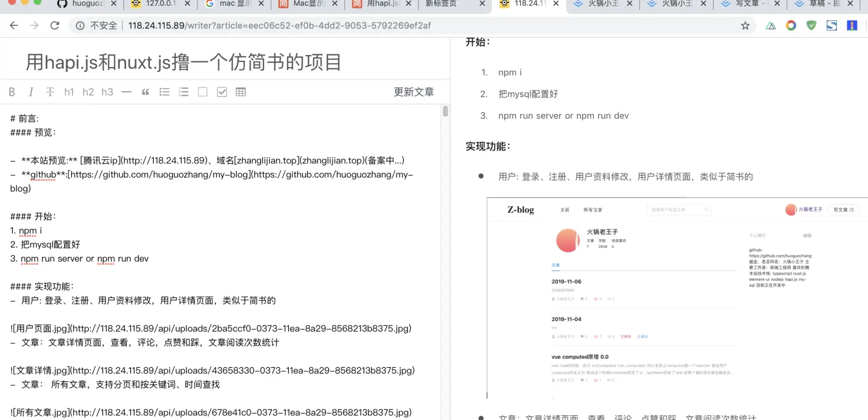Bookmark this page with the star
Screen dimensions: 868x420
pos(745,25)
